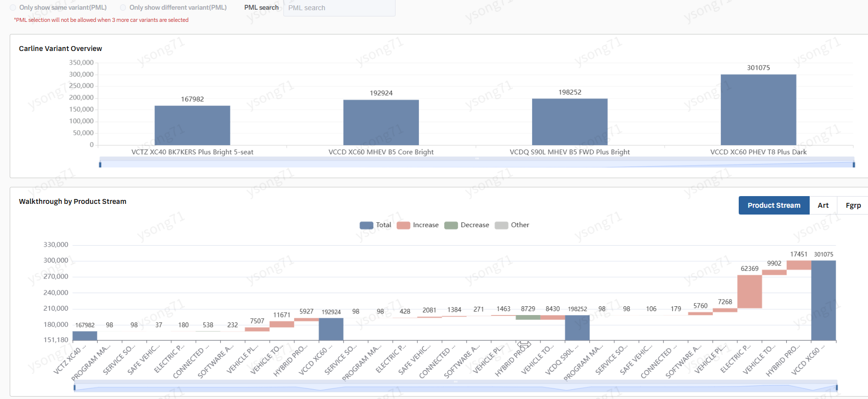Select the VCTZ XC40 bar in Carline Variant Overview
868x399 pixels.
click(192, 125)
